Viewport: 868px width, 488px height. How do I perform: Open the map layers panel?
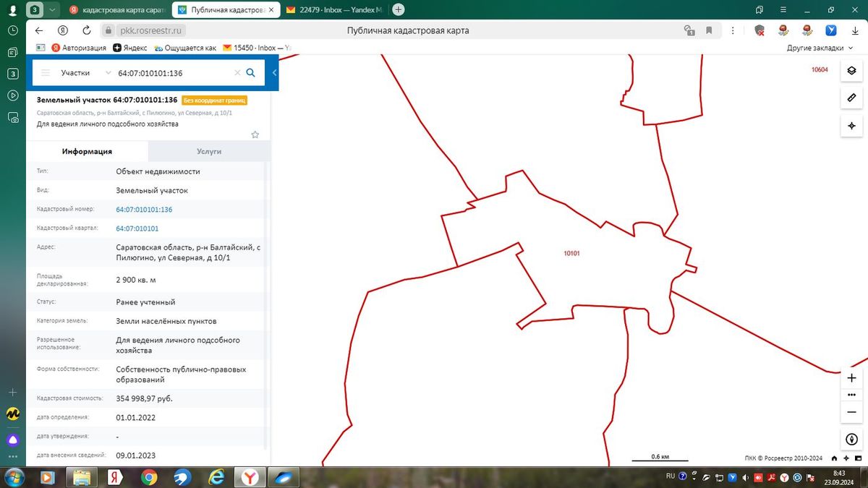[851, 70]
